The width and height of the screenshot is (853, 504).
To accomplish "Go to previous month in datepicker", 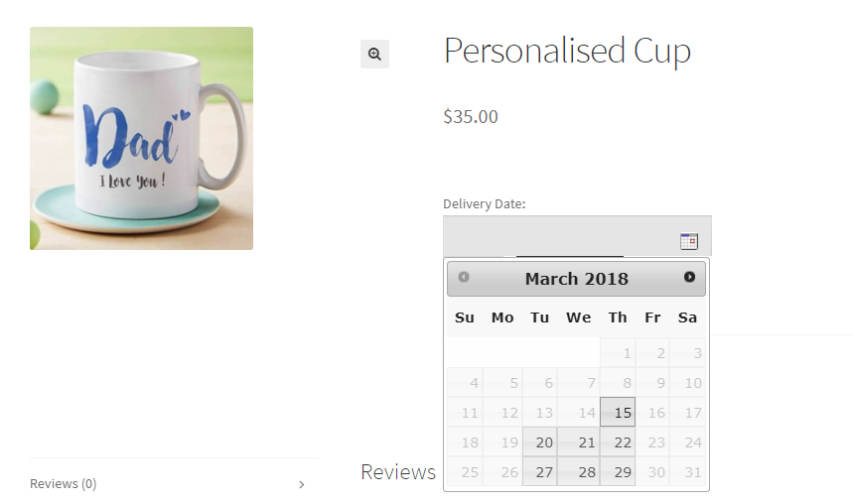I will click(x=464, y=278).
